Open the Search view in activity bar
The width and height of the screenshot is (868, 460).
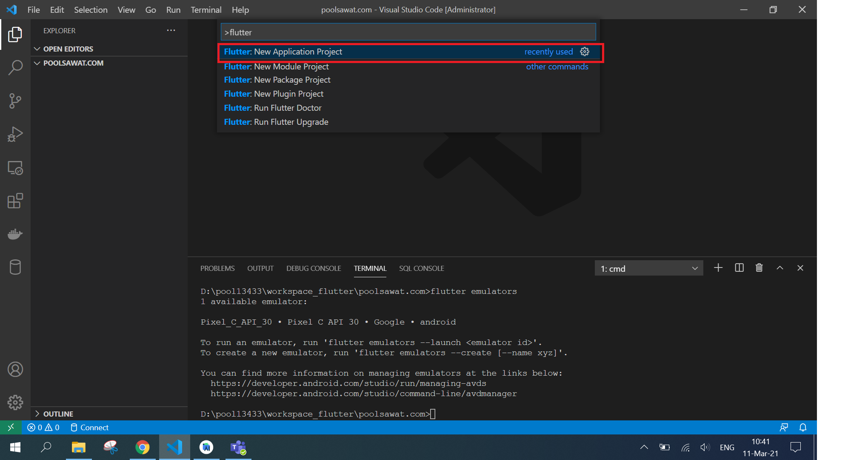(15, 68)
